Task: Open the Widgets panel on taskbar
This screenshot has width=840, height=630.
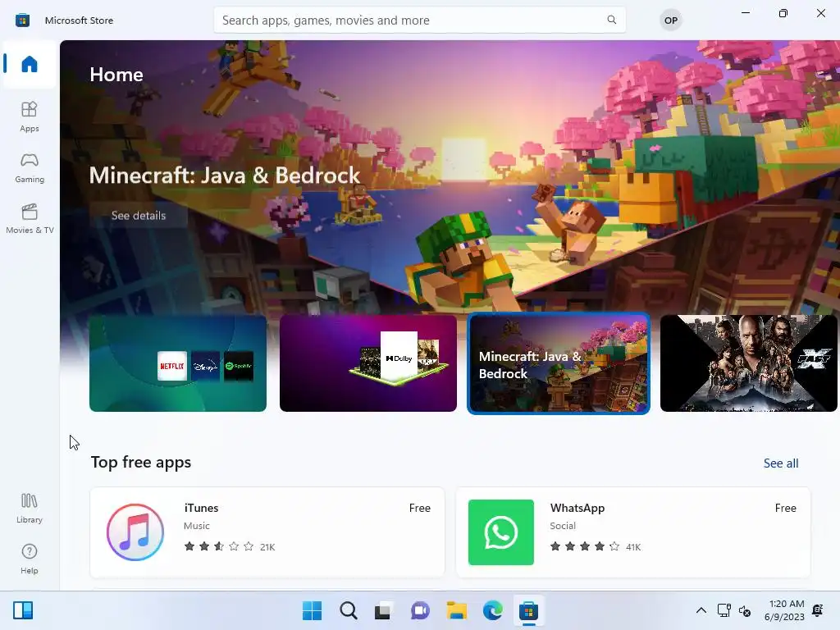Action: (x=23, y=610)
